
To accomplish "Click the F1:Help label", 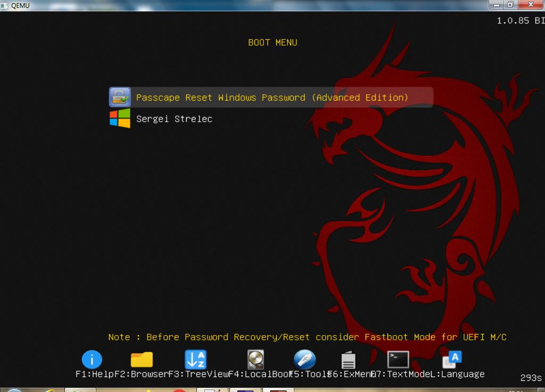I will click(x=95, y=374).
